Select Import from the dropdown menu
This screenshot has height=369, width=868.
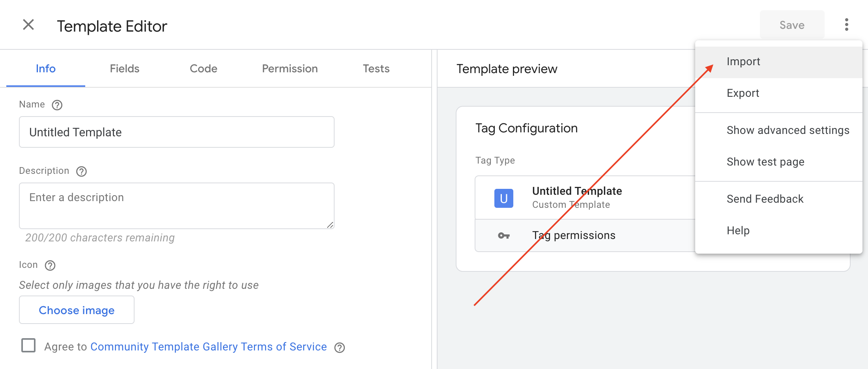pos(743,62)
